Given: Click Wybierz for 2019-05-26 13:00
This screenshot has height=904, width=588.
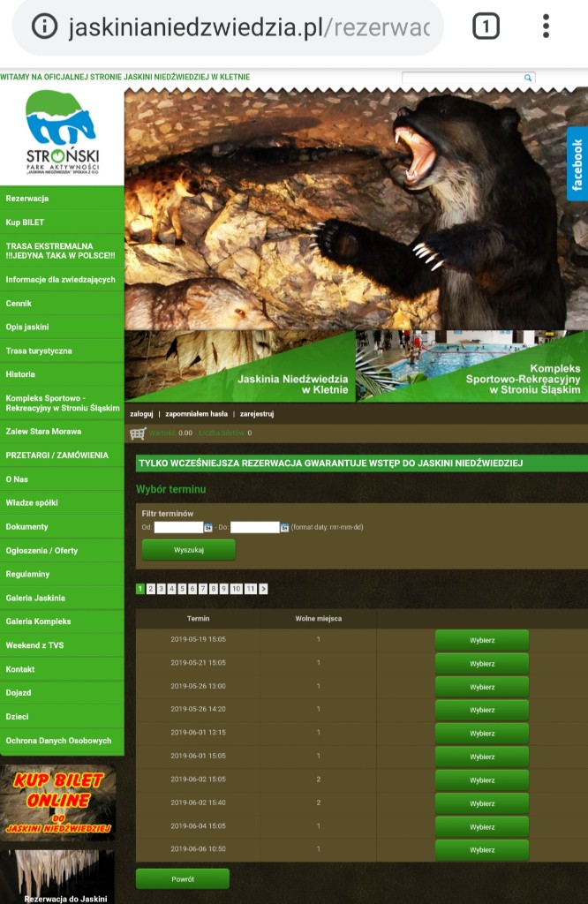Looking at the screenshot, I should [482, 687].
